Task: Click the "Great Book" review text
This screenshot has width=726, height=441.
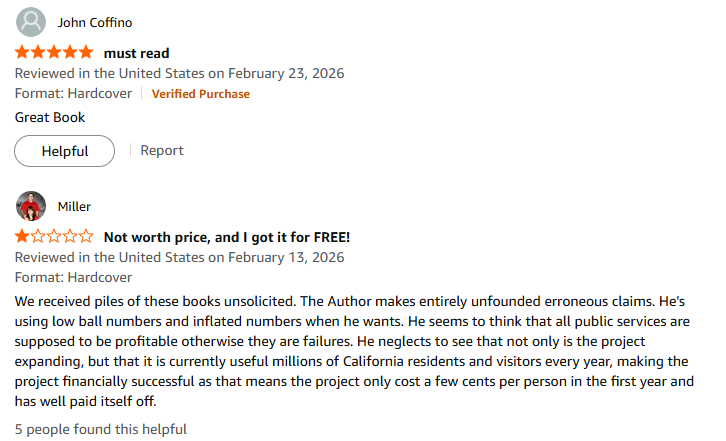Action: [50, 117]
